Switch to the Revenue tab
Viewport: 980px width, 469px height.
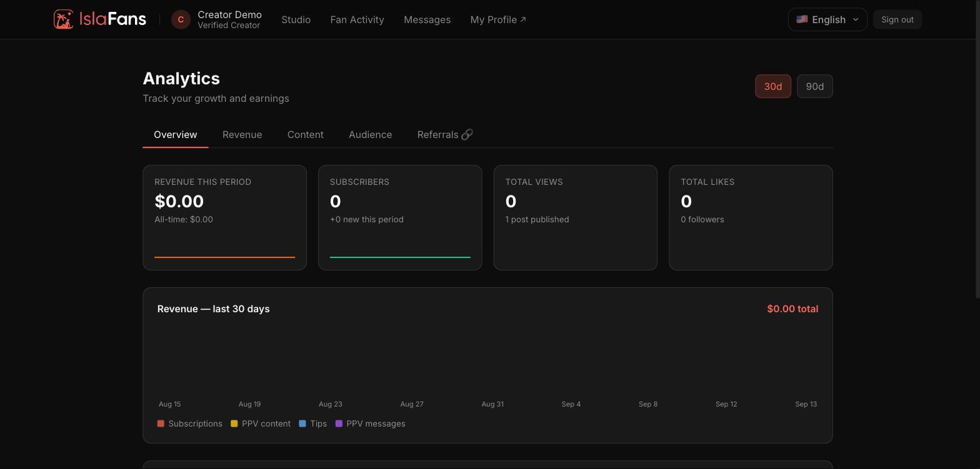tap(242, 134)
